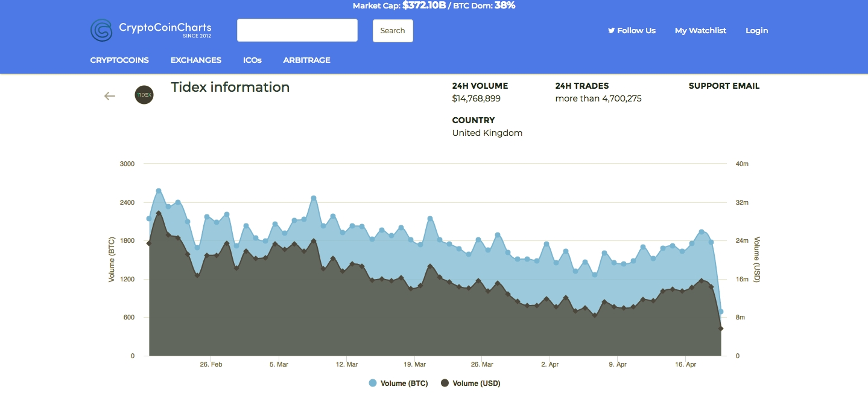Click the last blue BTC data point
The image size is (868, 398).
point(721,312)
